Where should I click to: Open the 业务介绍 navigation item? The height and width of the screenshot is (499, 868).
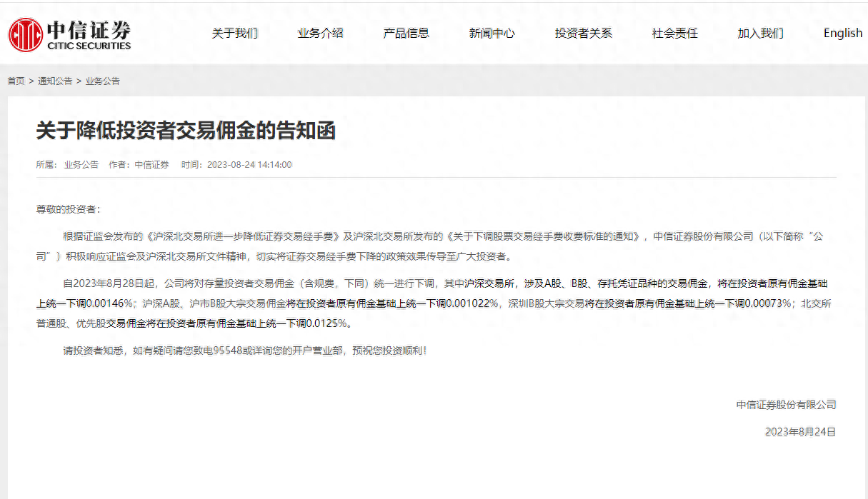tap(320, 34)
